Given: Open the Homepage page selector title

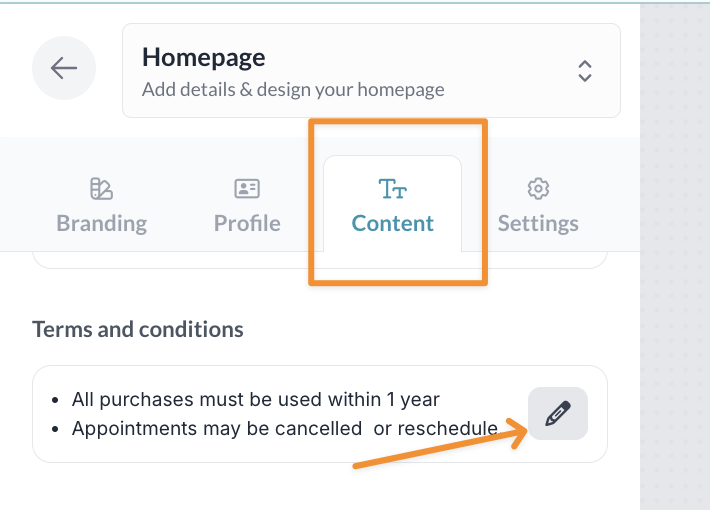Looking at the screenshot, I should click(x=204, y=57).
